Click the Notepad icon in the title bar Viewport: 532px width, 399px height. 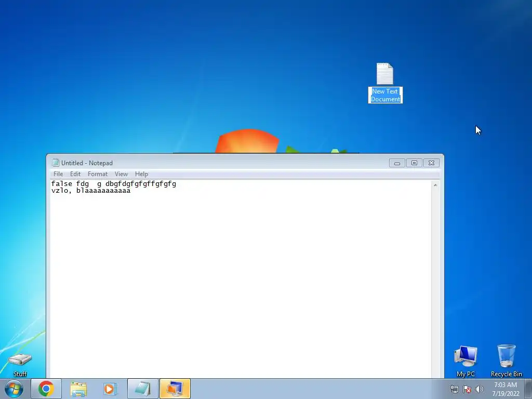55,163
